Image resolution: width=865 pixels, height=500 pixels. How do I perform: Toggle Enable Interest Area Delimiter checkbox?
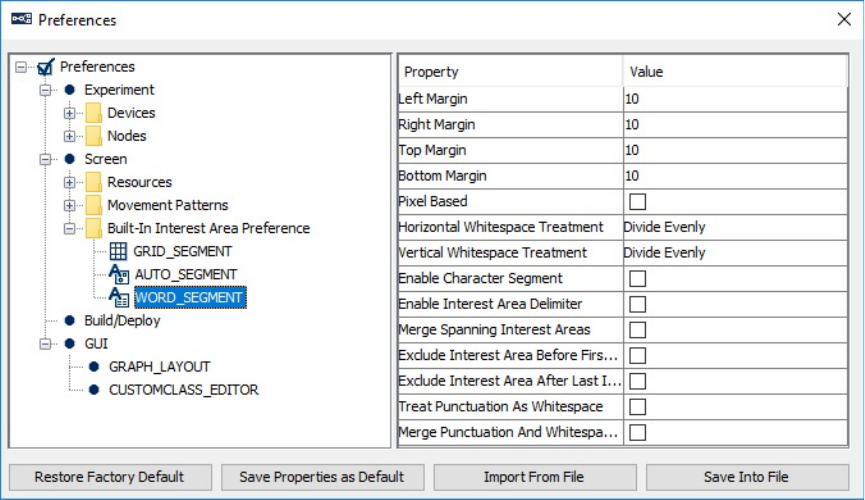637,304
